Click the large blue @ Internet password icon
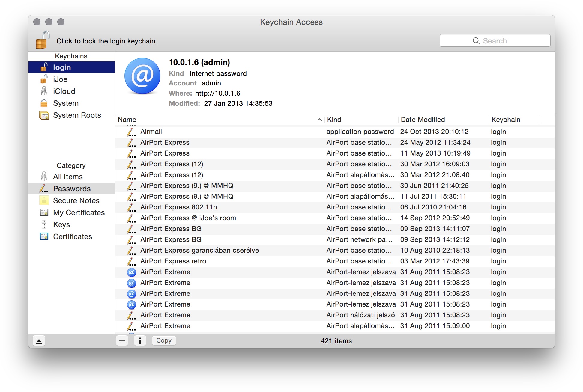Viewport: 583px width, 392px height. coord(142,76)
